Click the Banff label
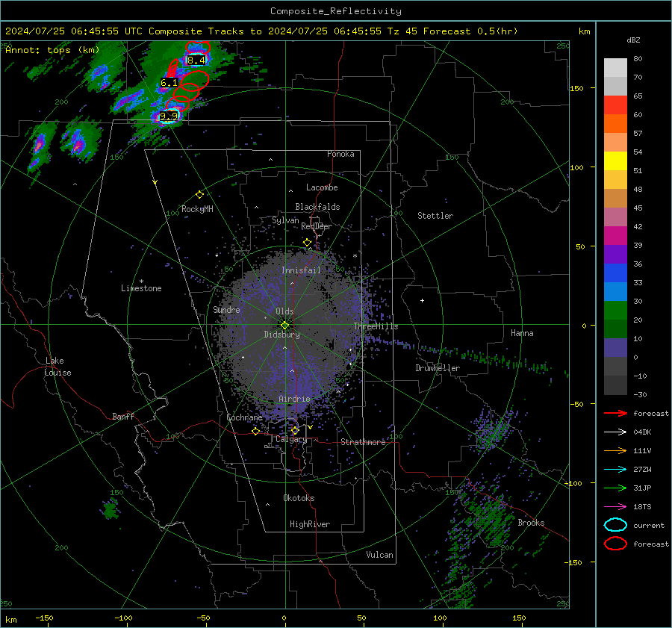672x628 pixels. pyautogui.click(x=123, y=416)
